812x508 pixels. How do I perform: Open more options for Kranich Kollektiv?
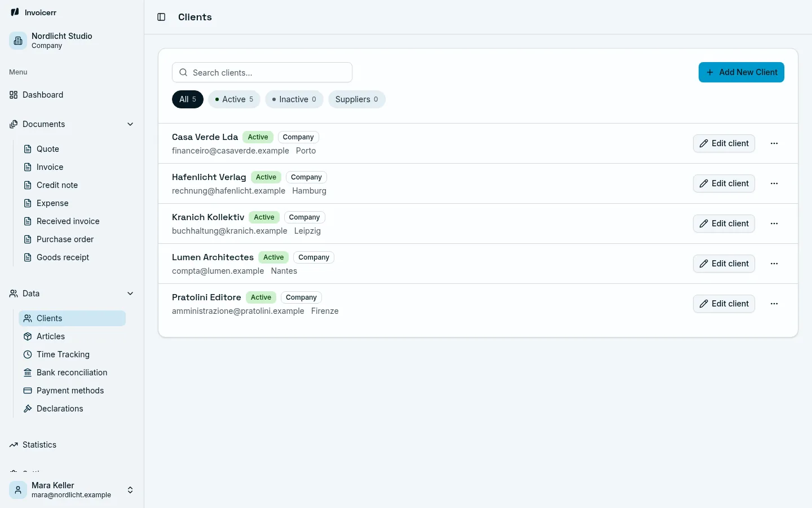tap(774, 224)
